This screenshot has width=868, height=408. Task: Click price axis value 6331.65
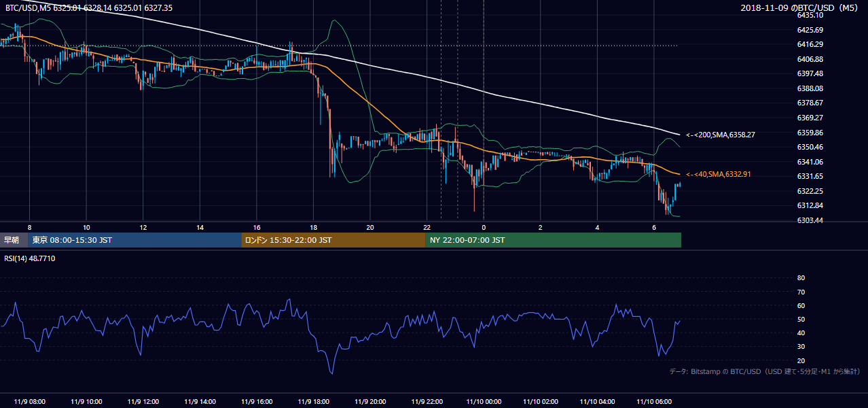click(810, 176)
